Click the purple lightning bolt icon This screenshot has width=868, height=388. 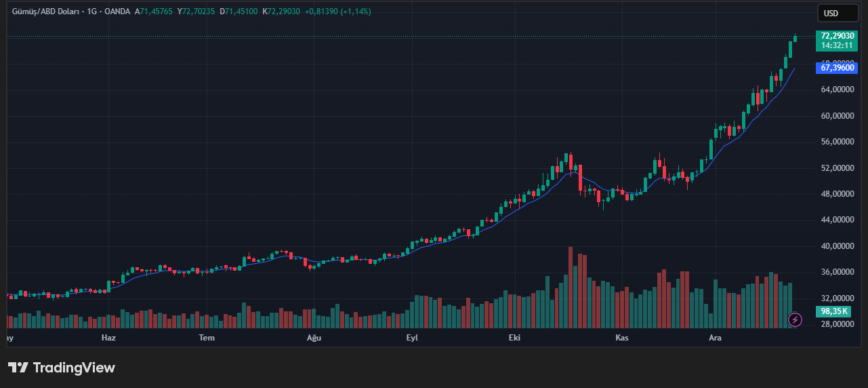point(795,319)
